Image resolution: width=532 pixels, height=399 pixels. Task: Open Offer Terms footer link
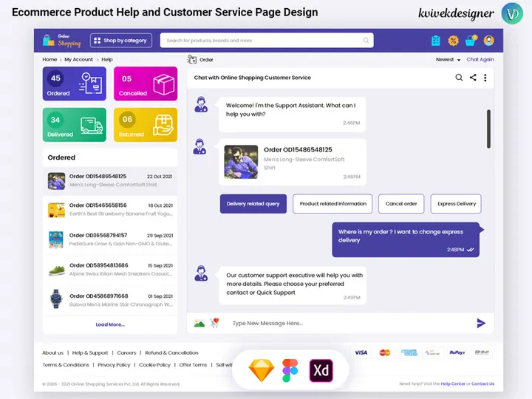pos(193,365)
